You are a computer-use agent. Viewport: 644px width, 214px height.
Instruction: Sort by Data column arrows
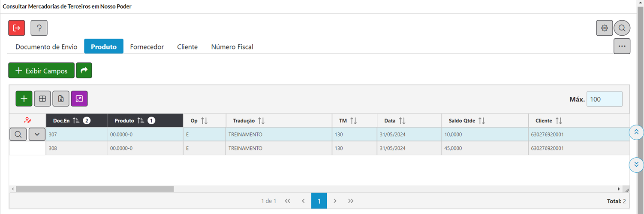click(x=402, y=121)
